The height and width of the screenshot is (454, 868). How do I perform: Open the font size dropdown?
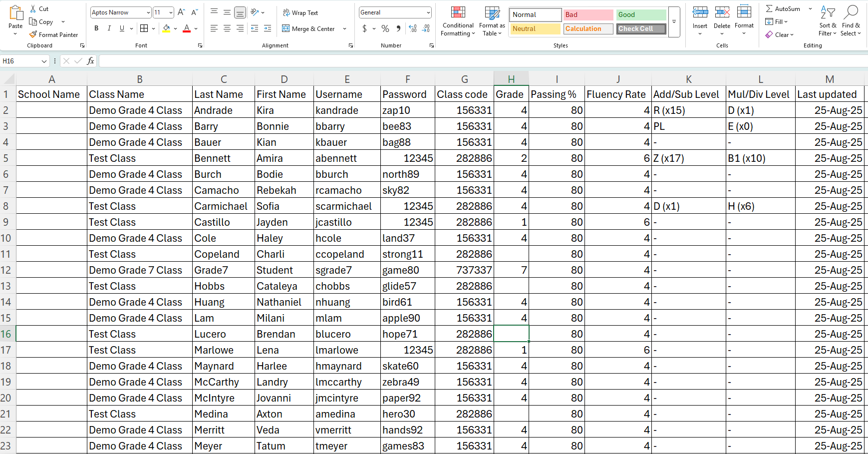[x=171, y=12]
